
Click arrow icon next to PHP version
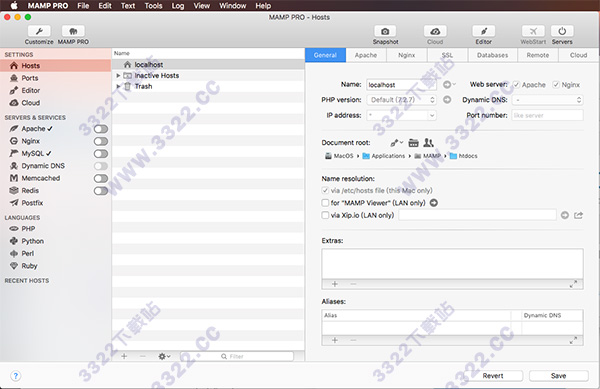point(447,100)
